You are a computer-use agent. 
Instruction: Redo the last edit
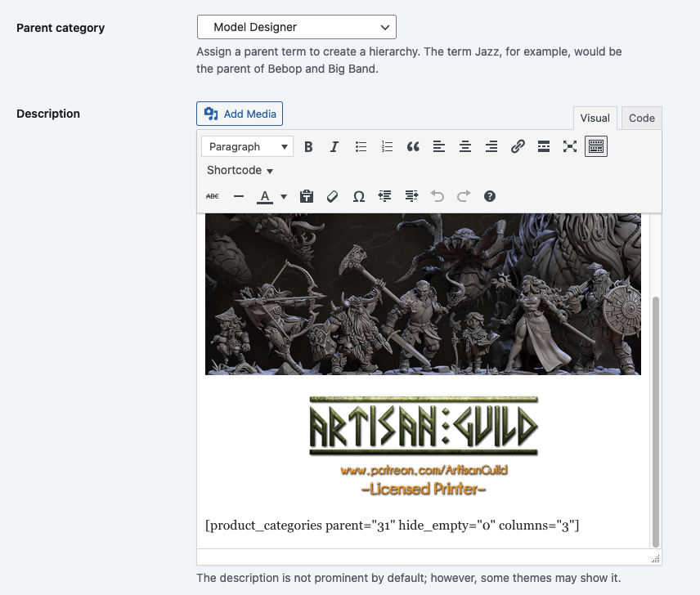tap(464, 196)
